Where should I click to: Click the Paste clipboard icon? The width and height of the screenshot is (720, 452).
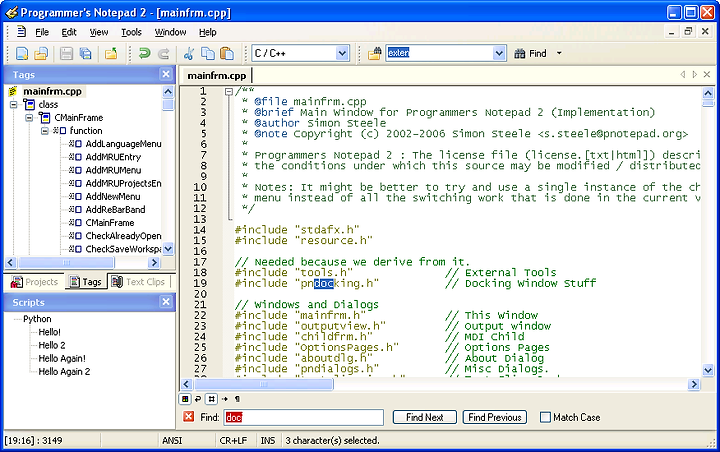click(227, 53)
